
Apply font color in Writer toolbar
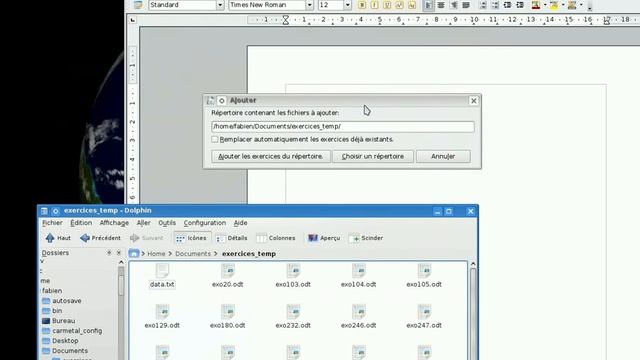pos(536,5)
